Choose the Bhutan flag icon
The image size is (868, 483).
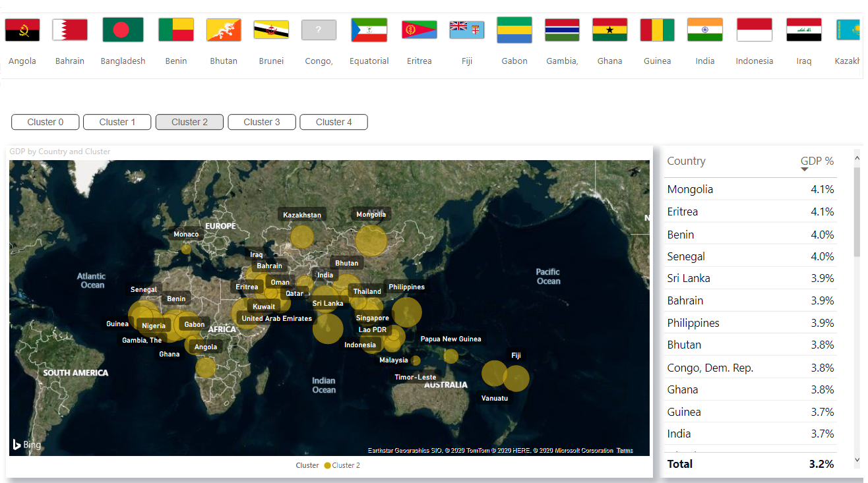[224, 30]
